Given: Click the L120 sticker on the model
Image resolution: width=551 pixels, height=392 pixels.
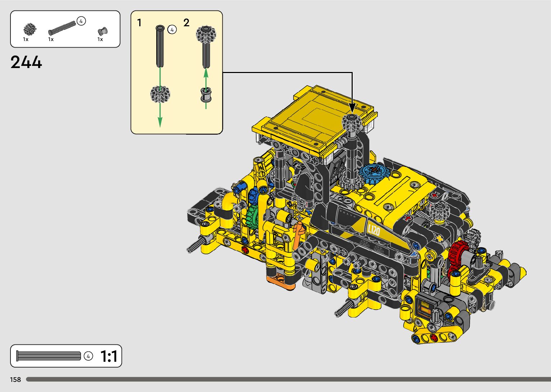Looking at the screenshot, I should click(x=373, y=230).
